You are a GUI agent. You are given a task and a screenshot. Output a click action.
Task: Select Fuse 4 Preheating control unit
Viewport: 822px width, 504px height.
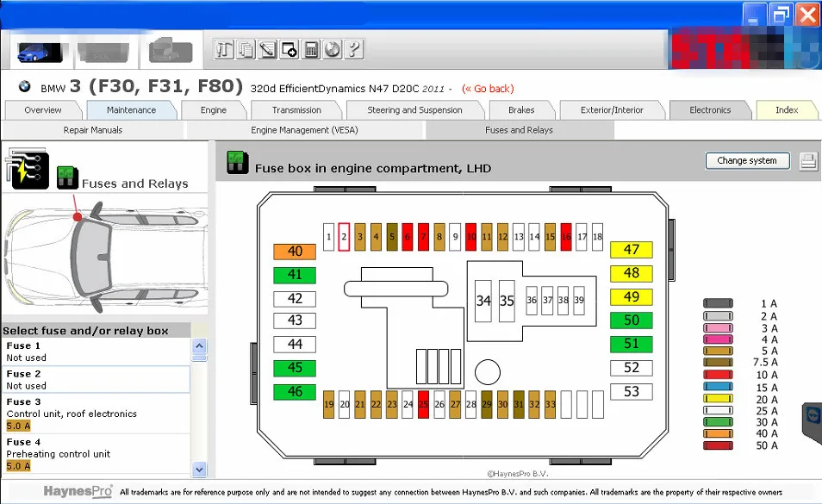(97, 454)
